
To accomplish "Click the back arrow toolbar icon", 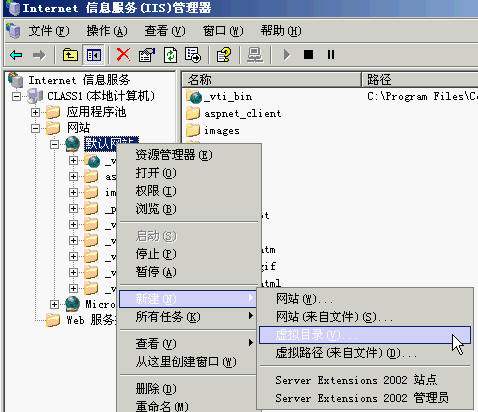I will 16,55.
